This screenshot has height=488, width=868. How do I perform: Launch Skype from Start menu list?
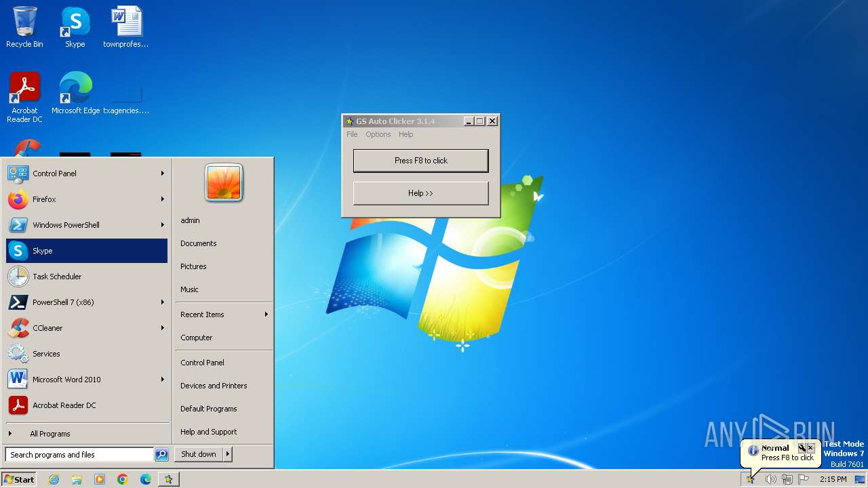87,251
